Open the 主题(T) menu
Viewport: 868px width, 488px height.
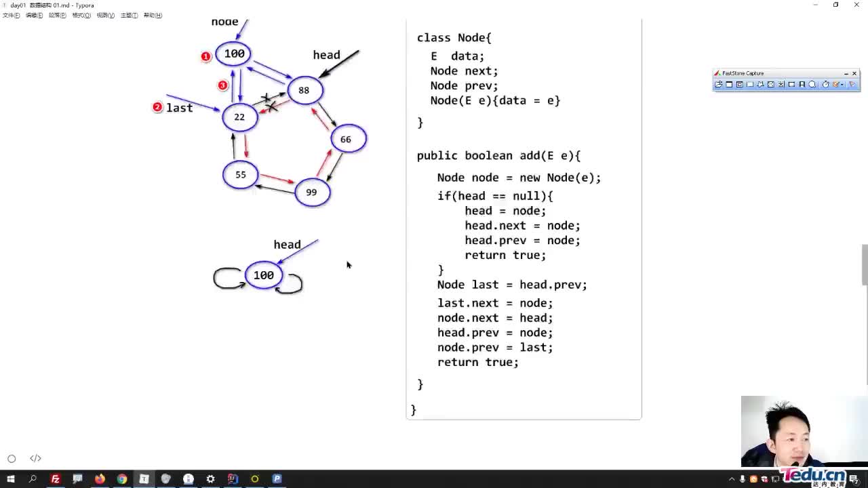tap(129, 15)
